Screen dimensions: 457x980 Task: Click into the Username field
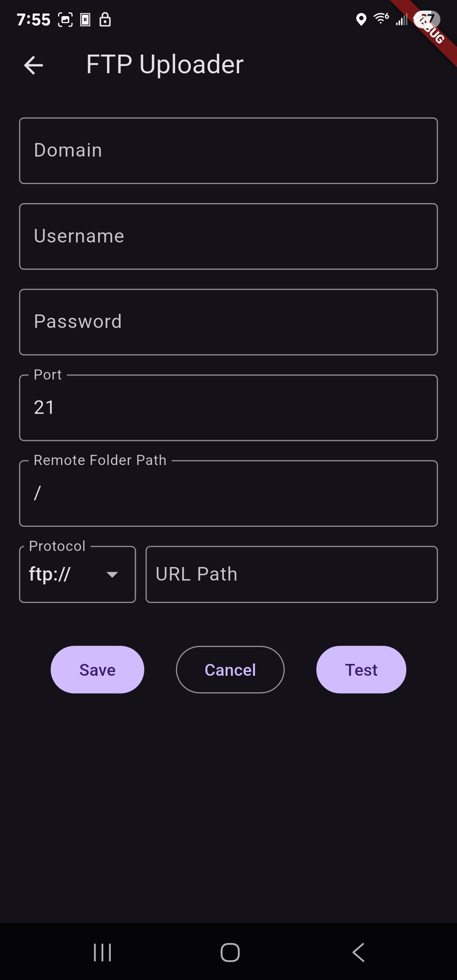point(228,237)
